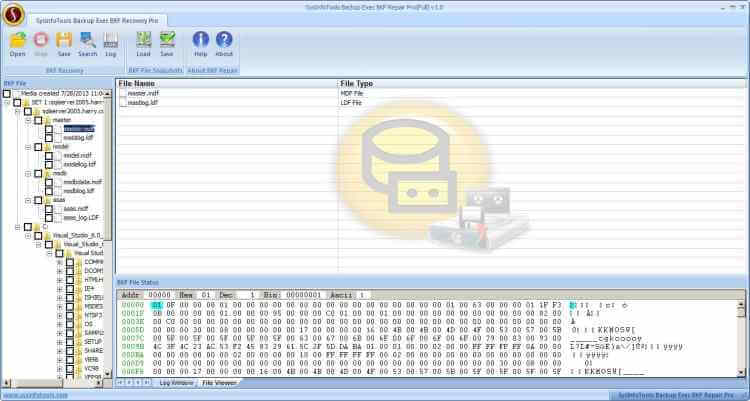The image size is (750, 401).
Task: Click the first tab-scroll arrow beside Log Window
Action: [x=121, y=383]
